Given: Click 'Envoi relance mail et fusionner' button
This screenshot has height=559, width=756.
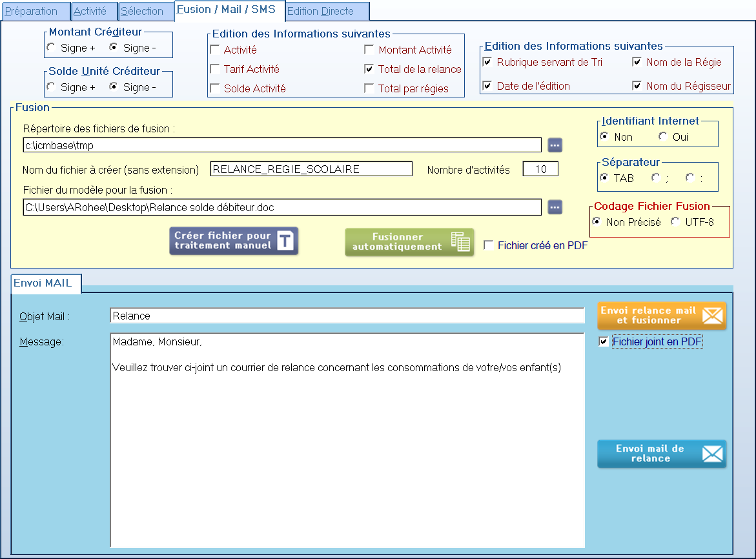Looking at the screenshot, I should click(661, 316).
